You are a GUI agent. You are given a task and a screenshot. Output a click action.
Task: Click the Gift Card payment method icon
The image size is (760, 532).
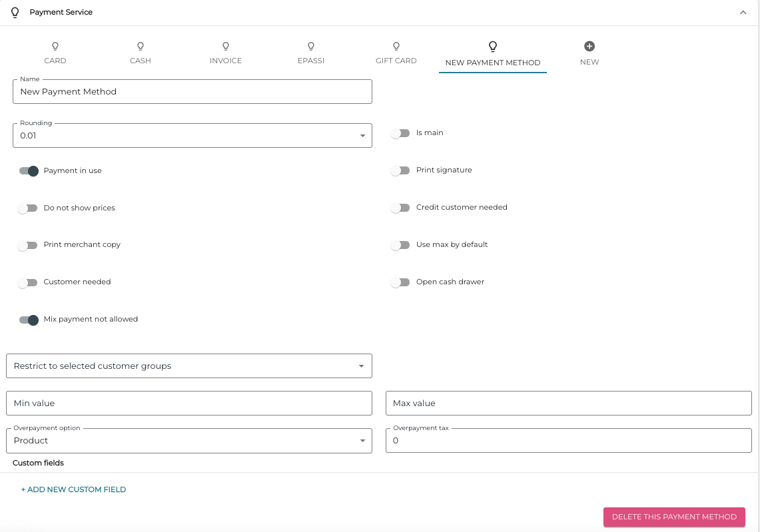point(396,47)
